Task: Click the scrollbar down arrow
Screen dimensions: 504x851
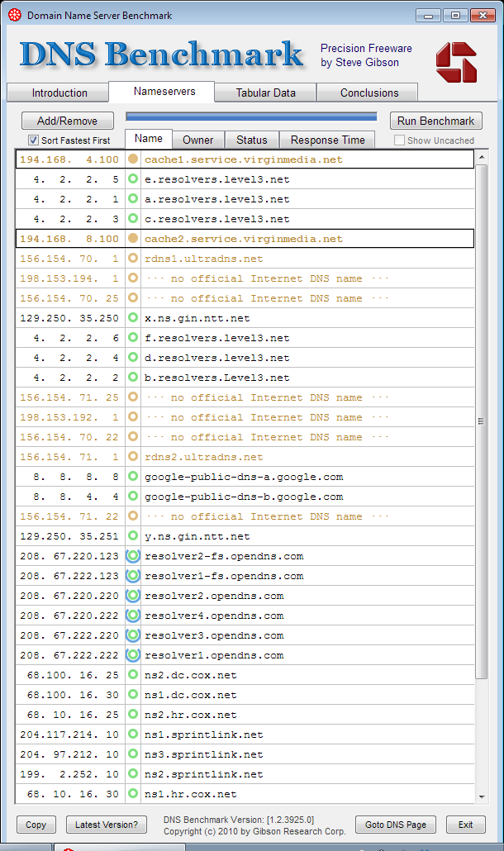Action: 482,796
